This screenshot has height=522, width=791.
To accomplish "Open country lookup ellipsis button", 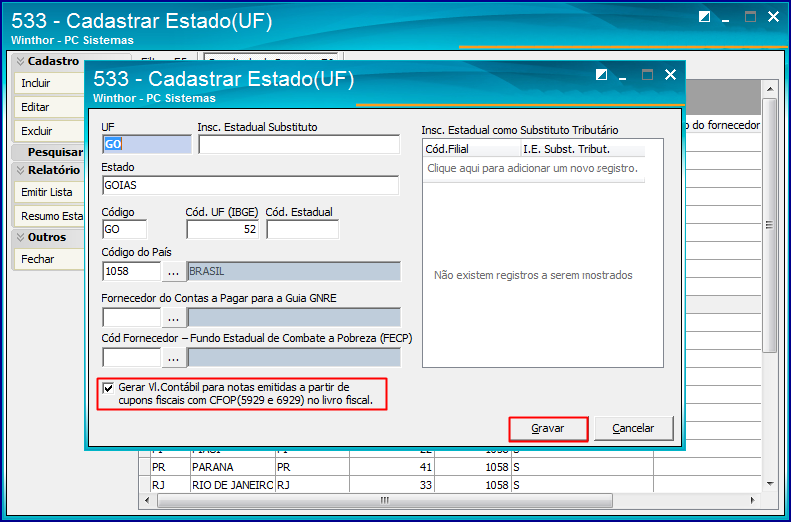I will (x=174, y=272).
